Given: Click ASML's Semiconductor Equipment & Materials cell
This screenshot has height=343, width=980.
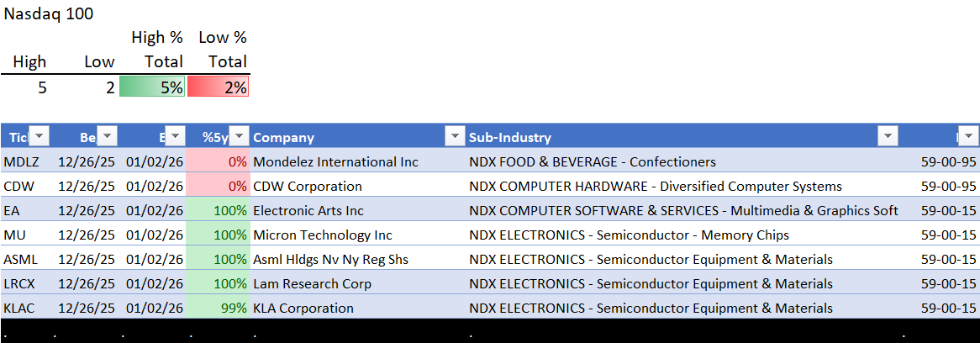Looking at the screenshot, I should (683, 259).
